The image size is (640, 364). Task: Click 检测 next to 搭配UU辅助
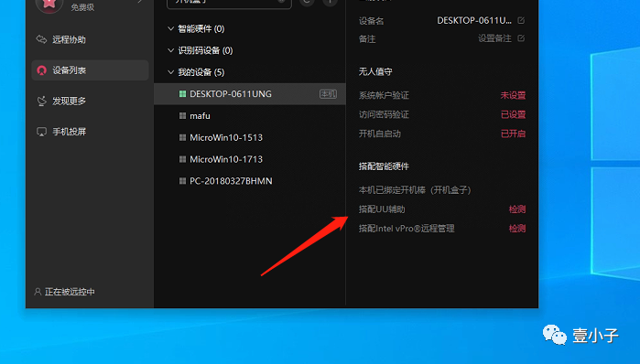pyautogui.click(x=517, y=209)
